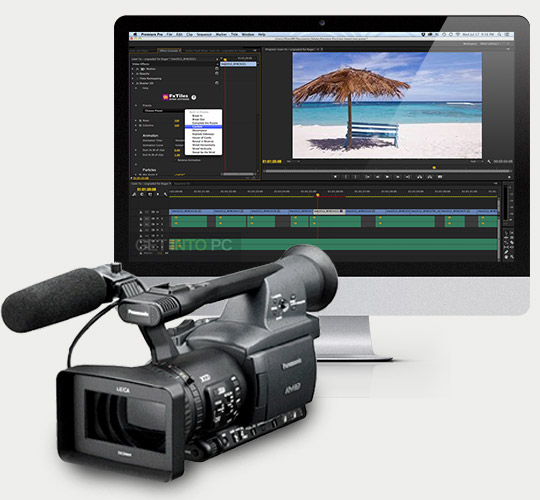
Task: Click the Program monitor scrub bar
Action: pos(386,171)
